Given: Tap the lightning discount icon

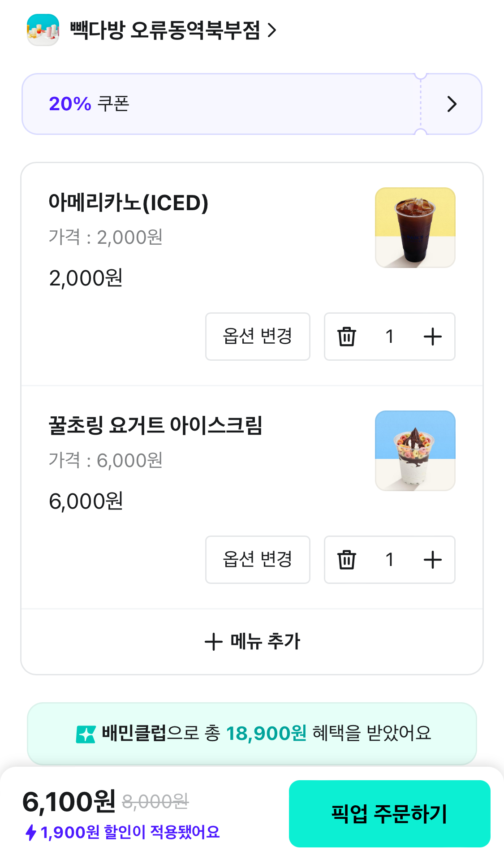Looking at the screenshot, I should [x=31, y=833].
